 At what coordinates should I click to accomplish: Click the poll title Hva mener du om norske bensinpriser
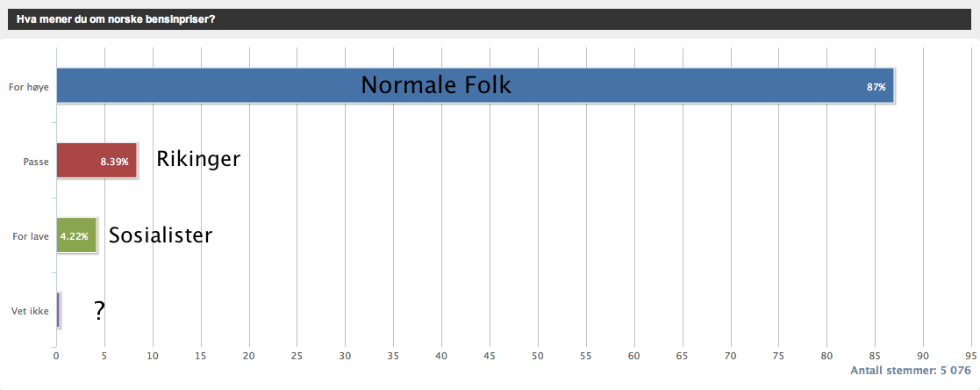[x=117, y=19]
